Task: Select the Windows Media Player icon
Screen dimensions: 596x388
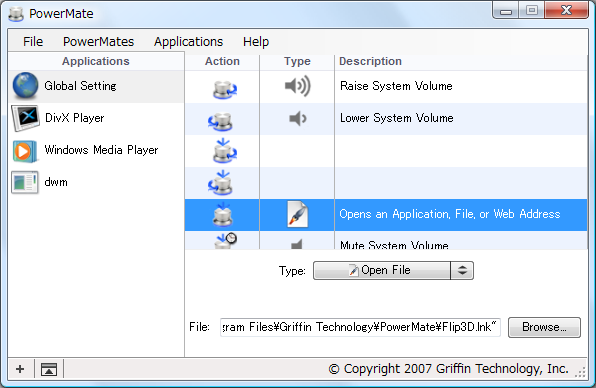Action: [25, 151]
